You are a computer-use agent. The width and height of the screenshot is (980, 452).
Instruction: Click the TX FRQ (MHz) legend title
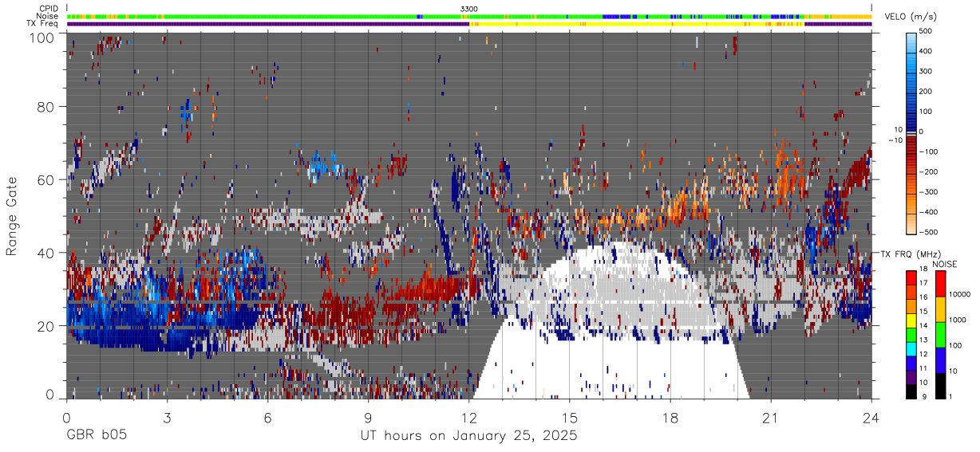[x=909, y=254]
